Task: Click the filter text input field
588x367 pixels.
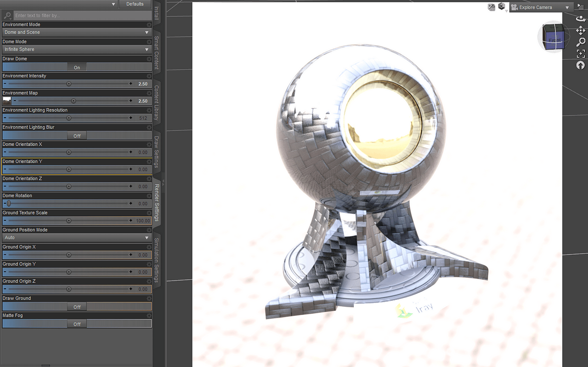Action: pos(83,16)
